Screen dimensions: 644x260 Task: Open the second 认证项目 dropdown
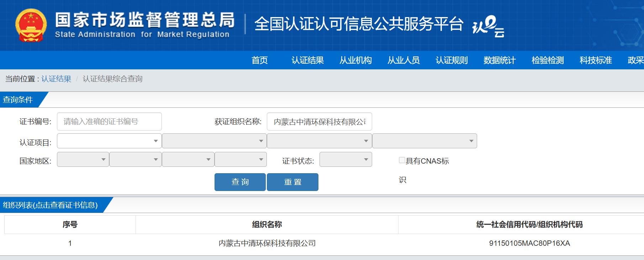coord(214,141)
